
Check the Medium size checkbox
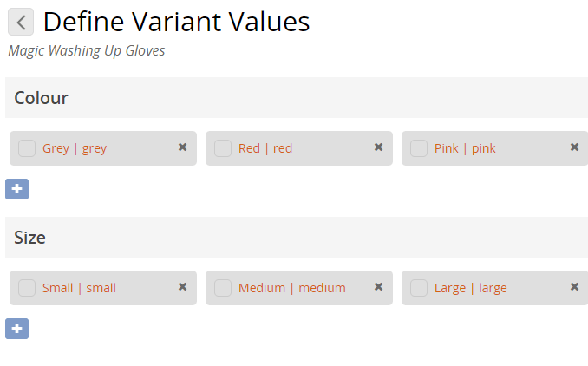pyautogui.click(x=223, y=288)
